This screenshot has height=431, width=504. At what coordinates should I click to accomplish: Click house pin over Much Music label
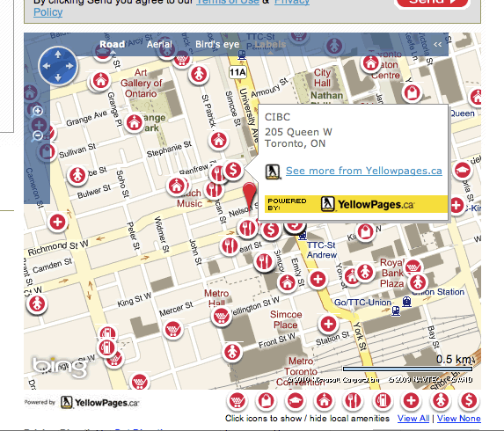[177, 186]
